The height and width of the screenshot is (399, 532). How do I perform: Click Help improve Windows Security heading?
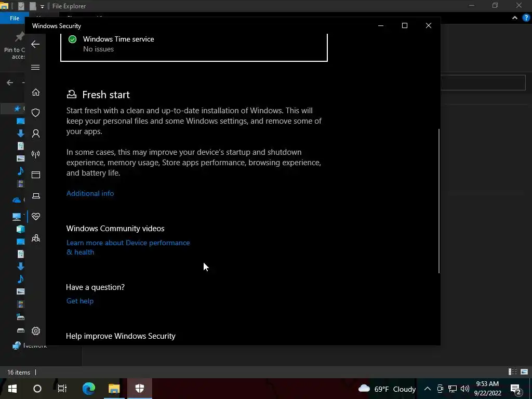(121, 336)
